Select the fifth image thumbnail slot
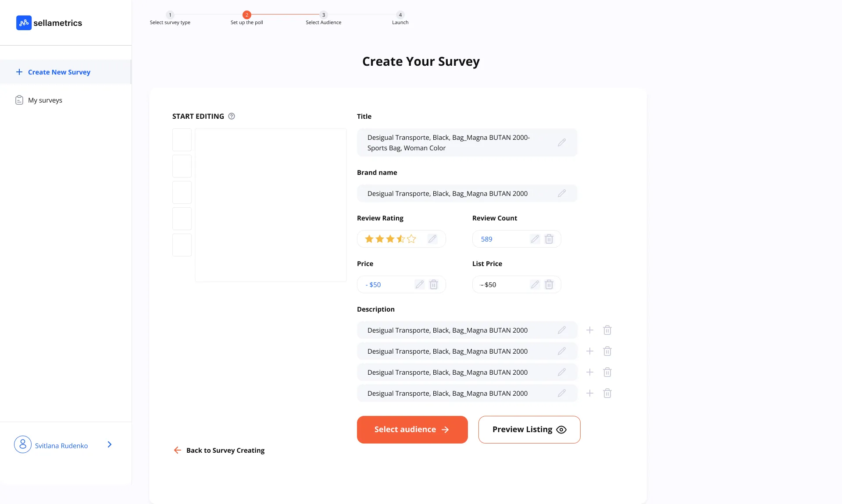This screenshot has width=842, height=504. (182, 245)
